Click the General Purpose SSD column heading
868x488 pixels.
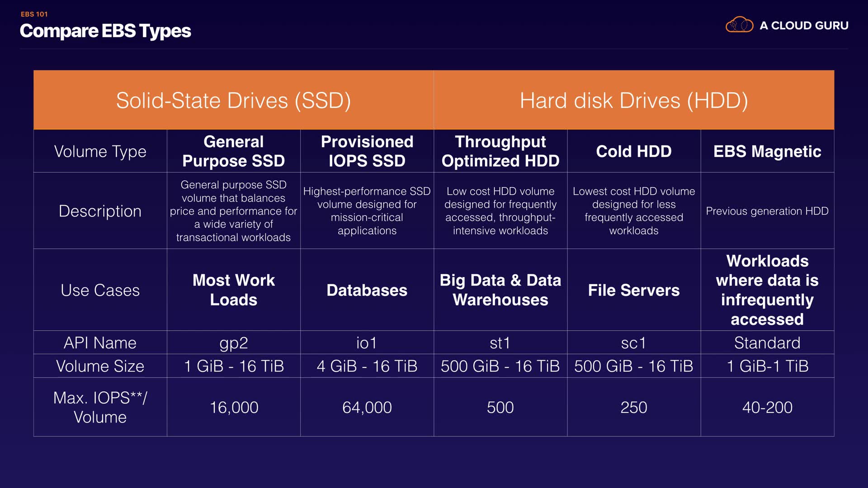click(x=233, y=151)
